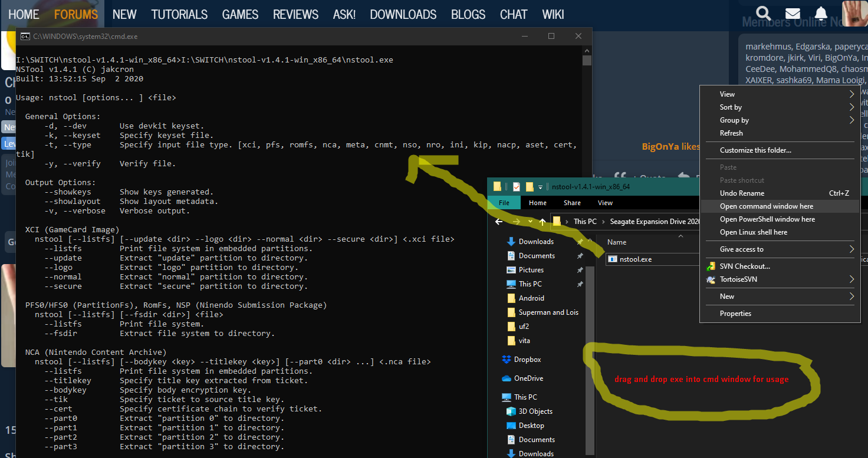Open the CHAT nav item
Viewport: 868px width, 458px height.
[x=514, y=14]
